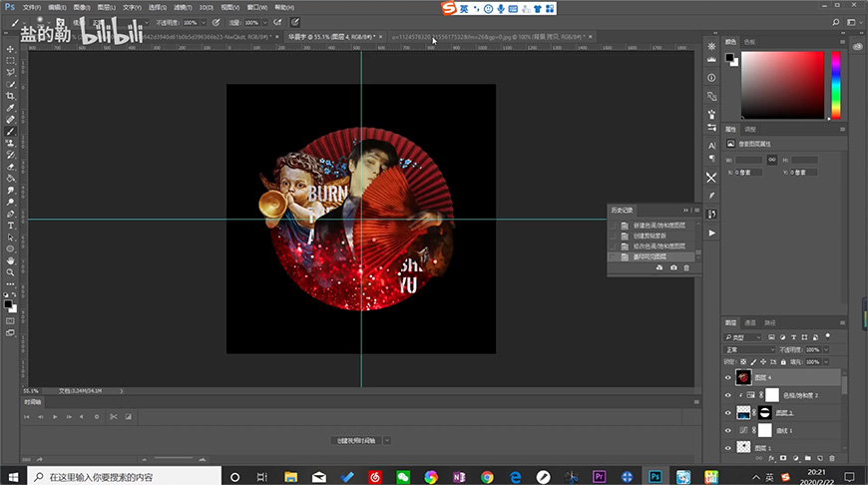Open the 窗口(W) menu

pos(256,7)
